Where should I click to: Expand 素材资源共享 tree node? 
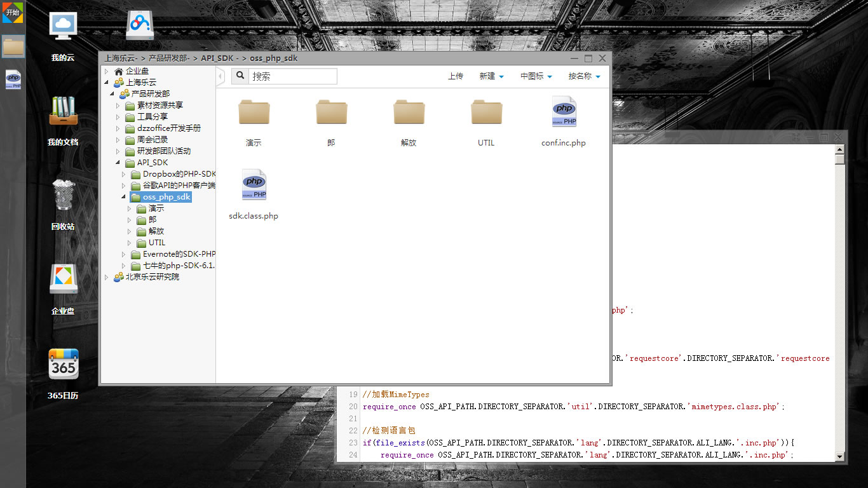point(118,105)
